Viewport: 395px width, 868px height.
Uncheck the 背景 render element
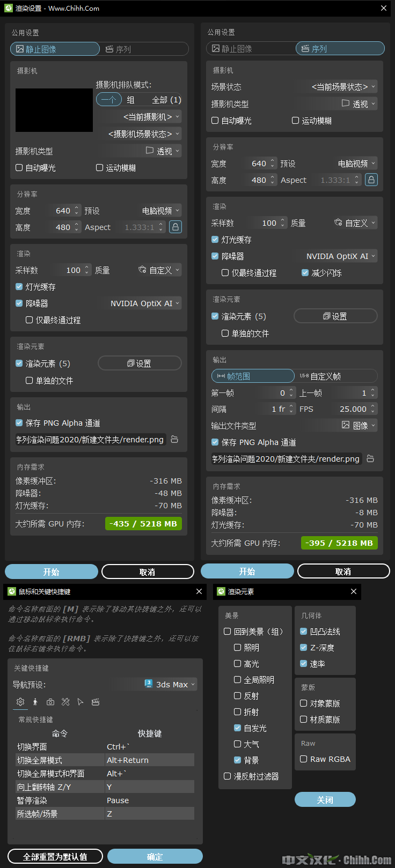238,760
